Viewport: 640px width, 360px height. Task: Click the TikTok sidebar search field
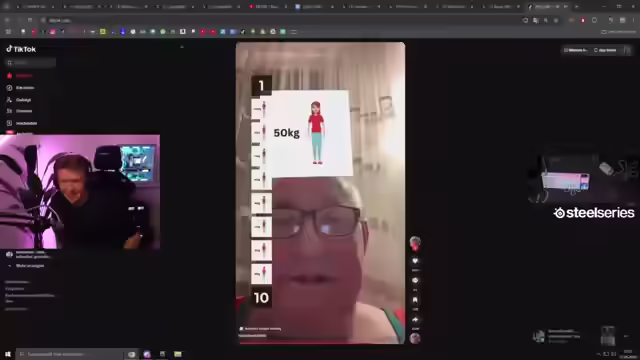pos(30,62)
